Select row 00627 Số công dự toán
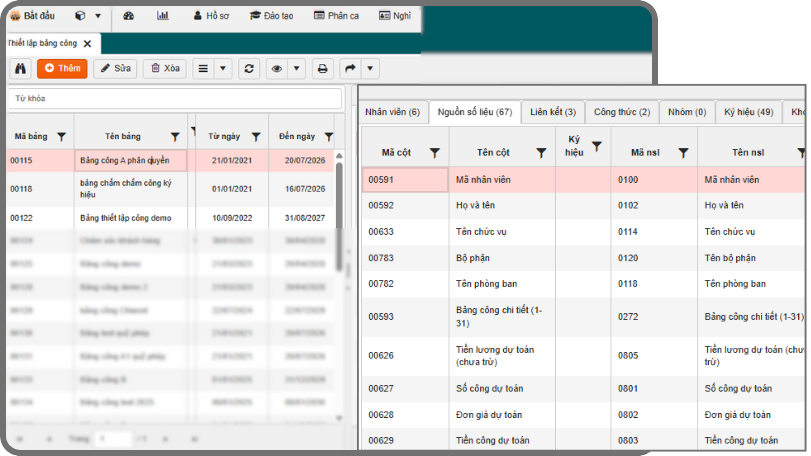Screen dimensions: 811x456 (583, 388)
